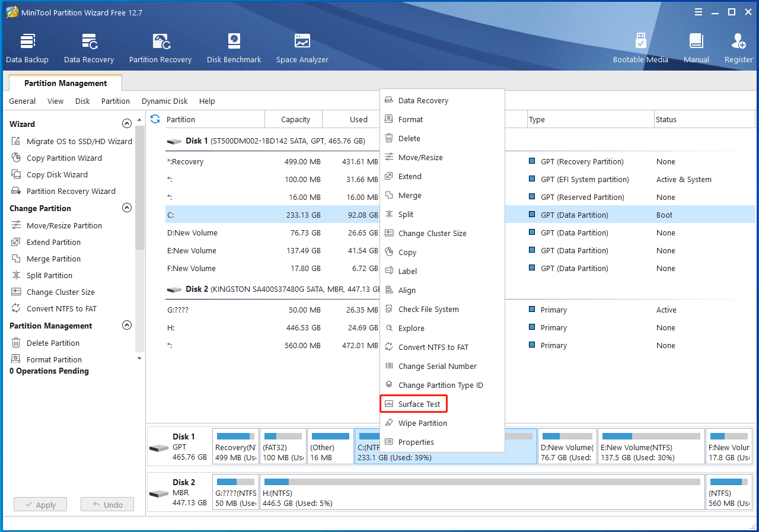
Task: Choose Explore from the context menu
Action: click(442, 328)
